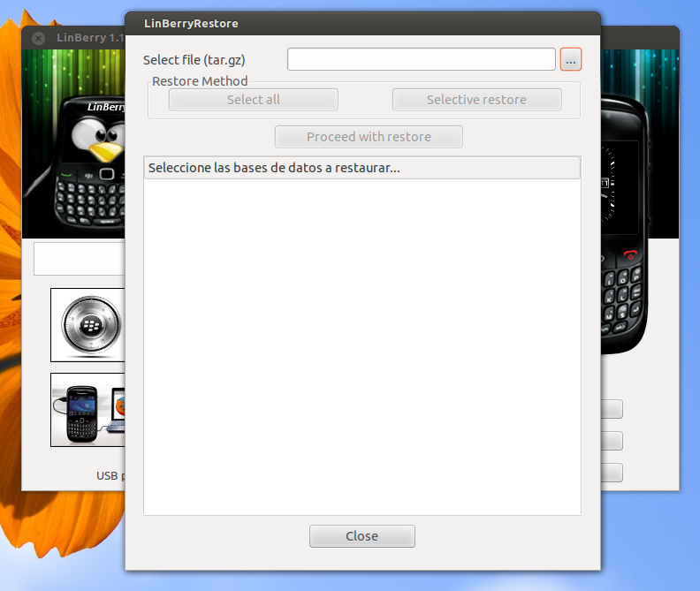Click the text box in LinBerry main window

click(x=80, y=259)
